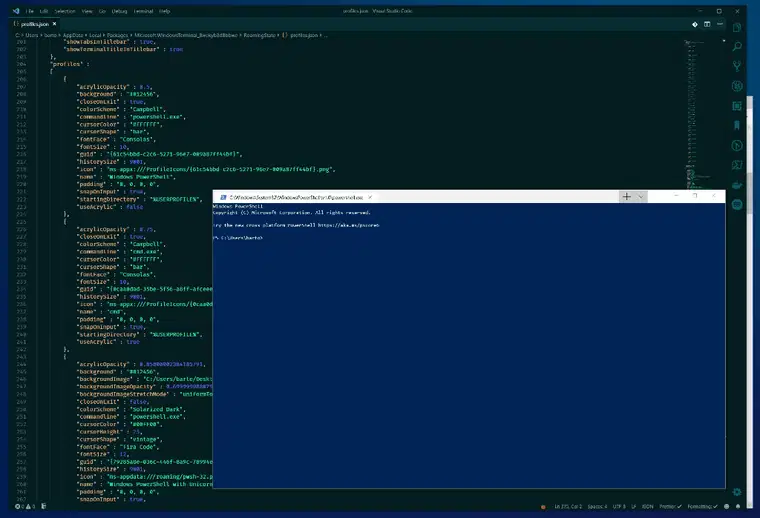Close the PowerShell tab in Windows Terminal
This screenshot has height=518, width=760.
pos(370,197)
